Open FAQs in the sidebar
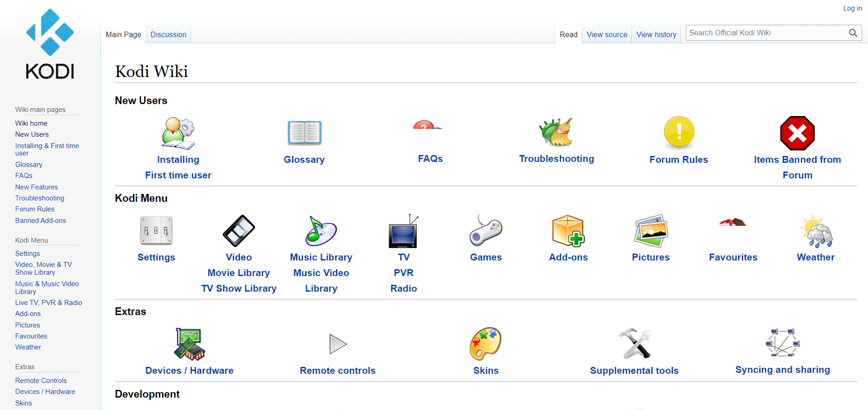The width and height of the screenshot is (868, 410). pos(23,176)
